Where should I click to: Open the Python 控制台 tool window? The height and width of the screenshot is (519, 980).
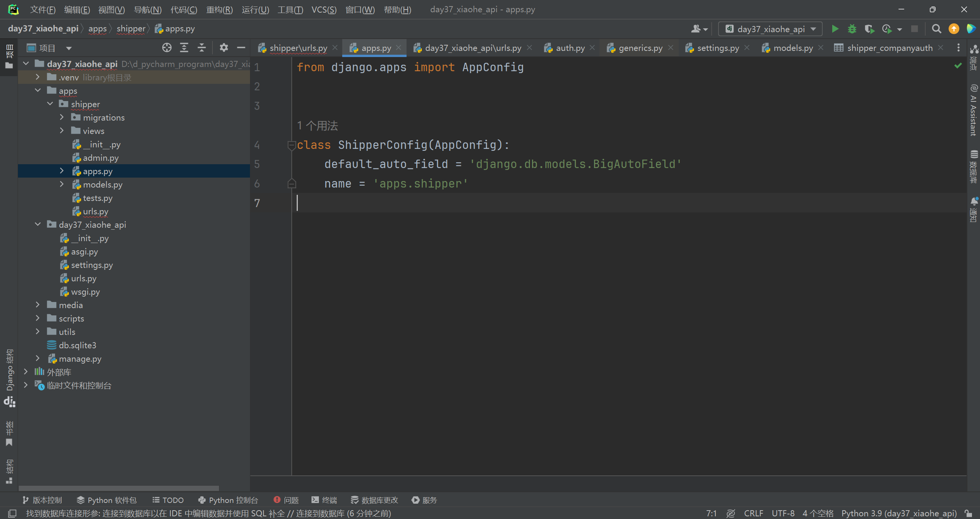pos(228,500)
